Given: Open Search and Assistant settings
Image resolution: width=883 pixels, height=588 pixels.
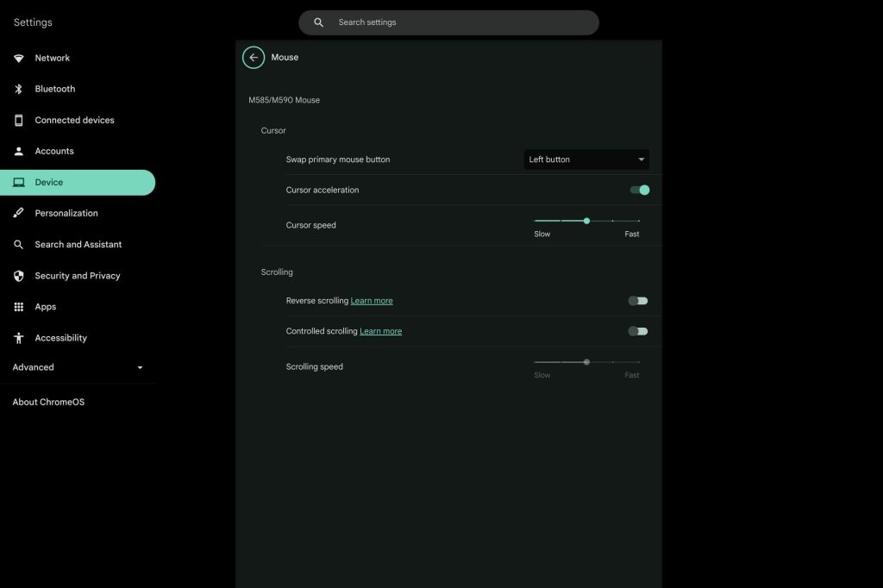Looking at the screenshot, I should click(78, 245).
